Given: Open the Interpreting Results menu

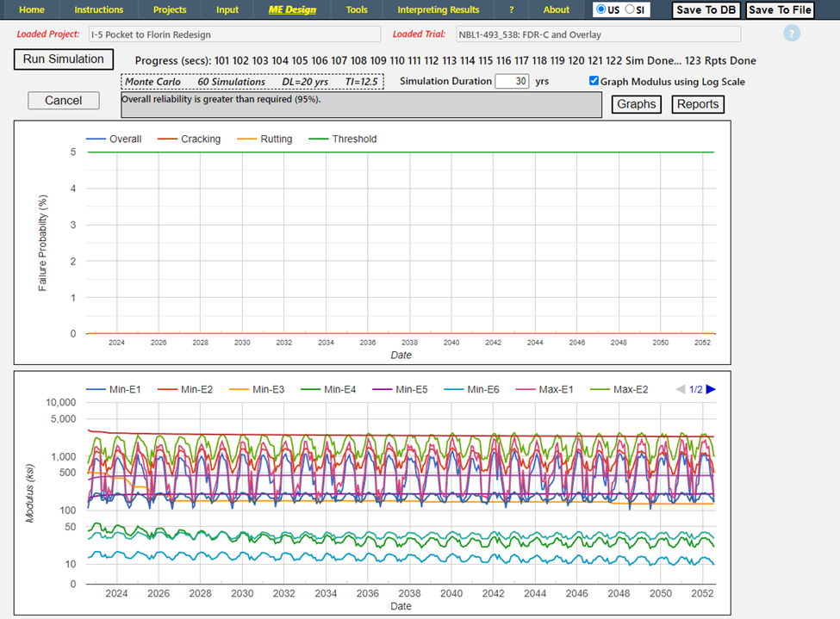Looking at the screenshot, I should pos(438,9).
